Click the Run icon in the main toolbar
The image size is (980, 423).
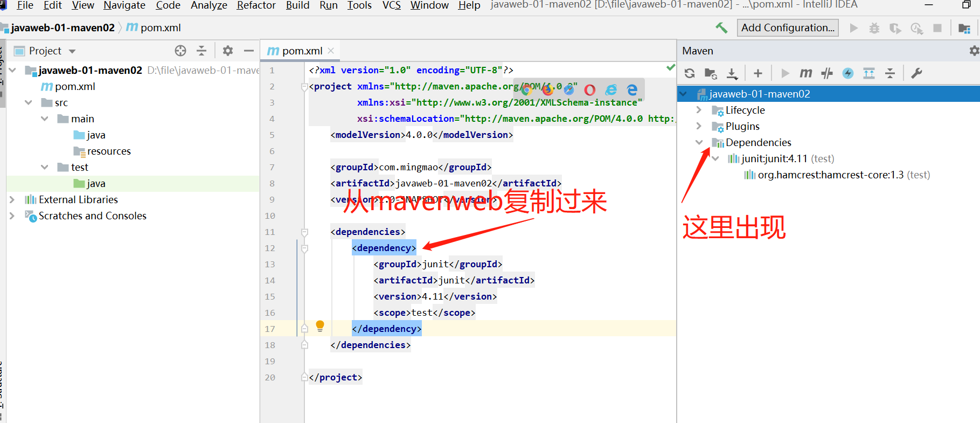click(853, 28)
